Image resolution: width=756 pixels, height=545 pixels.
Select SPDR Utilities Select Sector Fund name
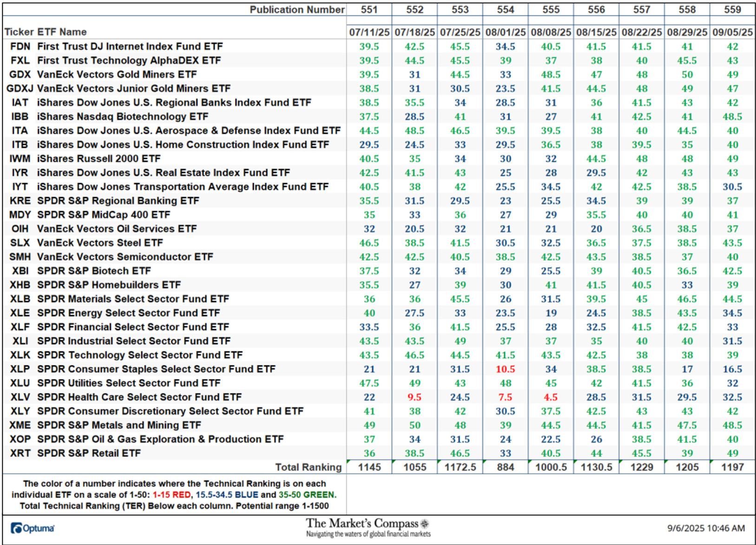pyautogui.click(x=129, y=383)
